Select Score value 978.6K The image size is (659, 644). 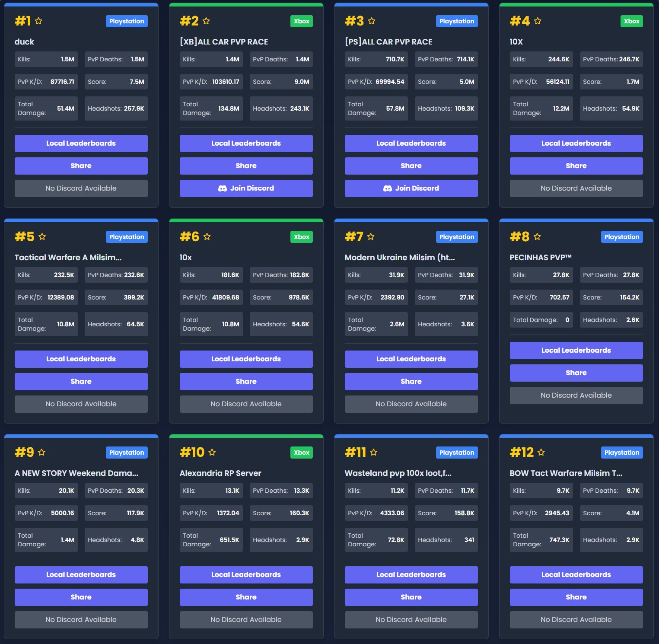coord(299,297)
